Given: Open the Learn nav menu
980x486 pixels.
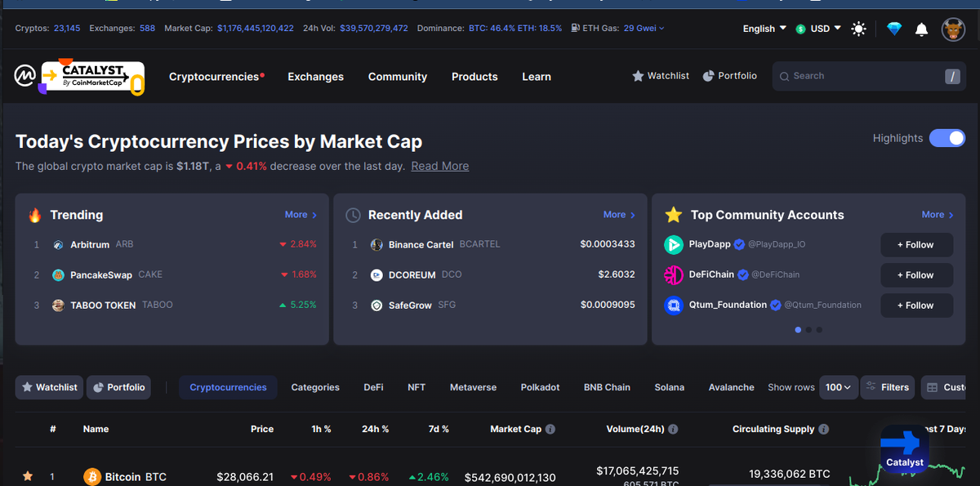Looking at the screenshot, I should click(537, 77).
